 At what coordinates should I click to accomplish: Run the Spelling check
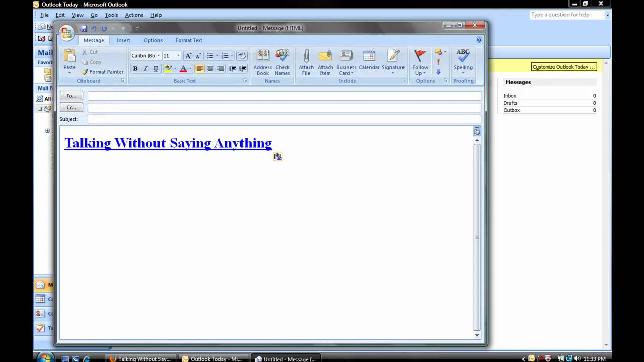click(x=463, y=60)
